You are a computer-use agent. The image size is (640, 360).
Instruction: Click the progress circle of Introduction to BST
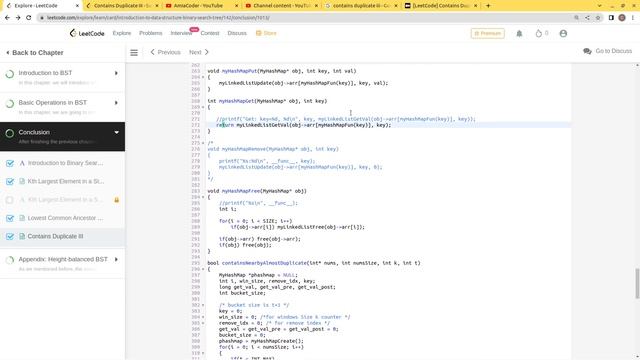(x=10, y=74)
